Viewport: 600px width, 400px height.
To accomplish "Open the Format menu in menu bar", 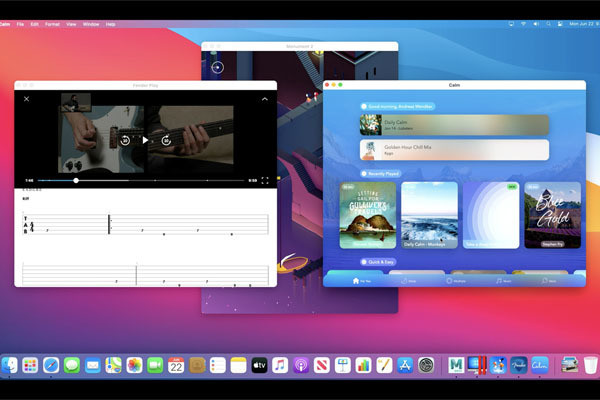I will tap(51, 23).
